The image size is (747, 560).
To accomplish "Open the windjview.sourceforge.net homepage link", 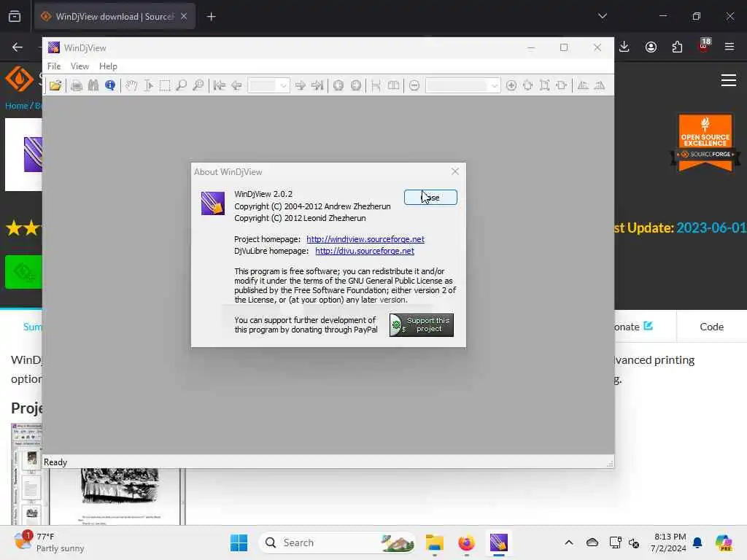I will click(365, 239).
